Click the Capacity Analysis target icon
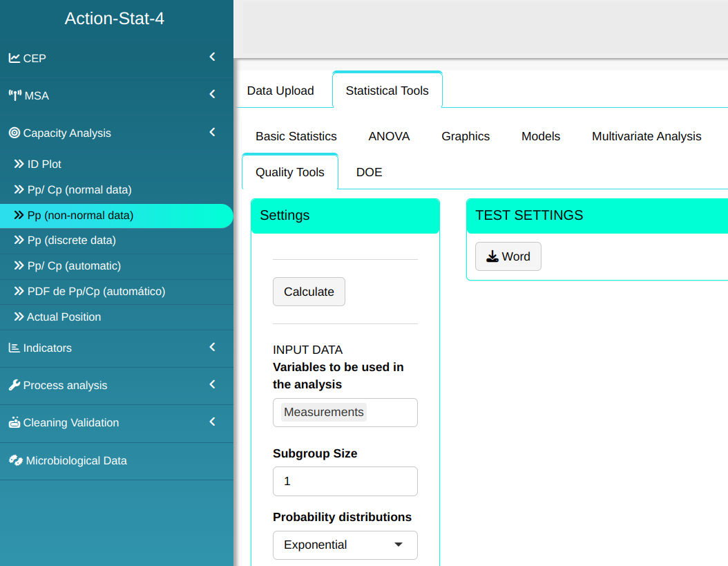 click(x=14, y=133)
